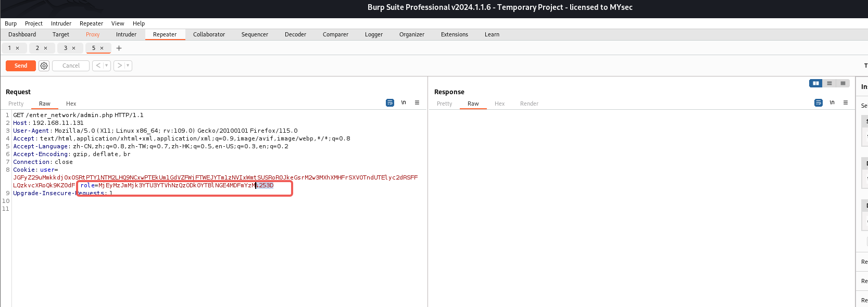Select combined tabbed layout icon
The image size is (868, 307).
pos(843,83)
